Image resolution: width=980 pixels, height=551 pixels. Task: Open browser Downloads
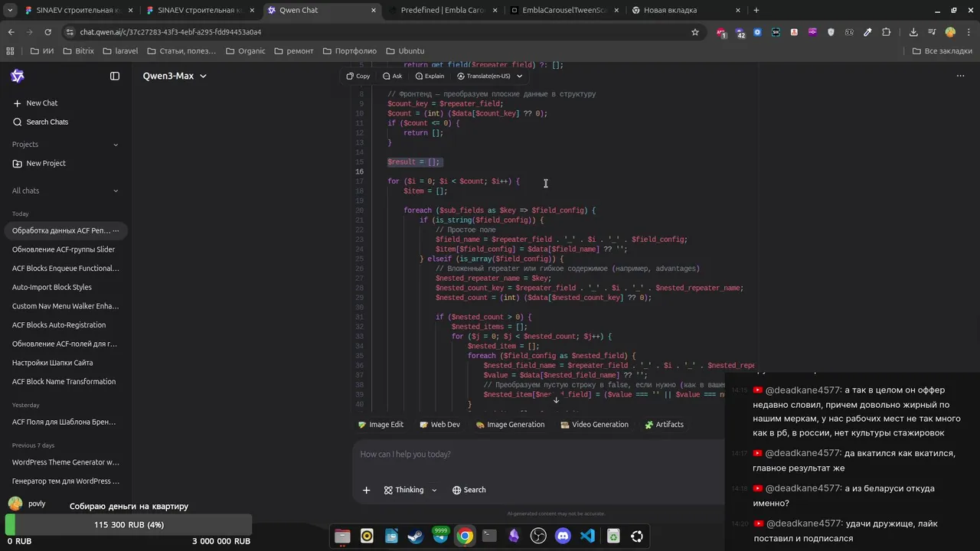pyautogui.click(x=913, y=32)
